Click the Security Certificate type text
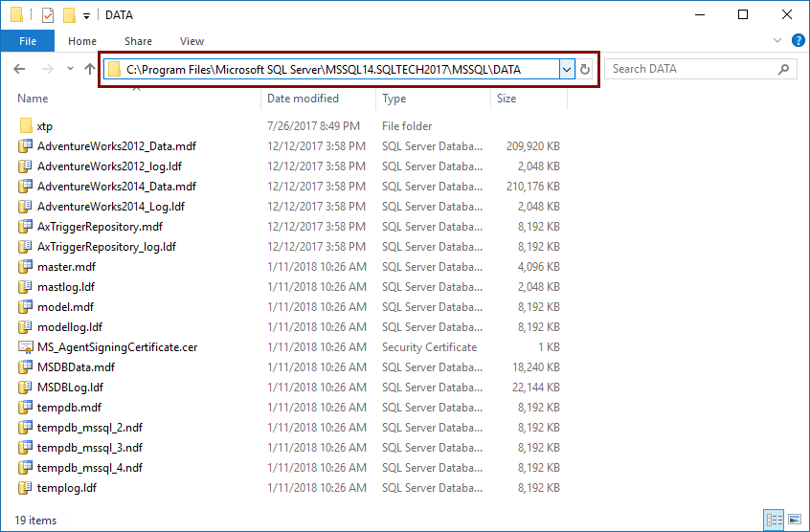810x532 pixels. 429,347
